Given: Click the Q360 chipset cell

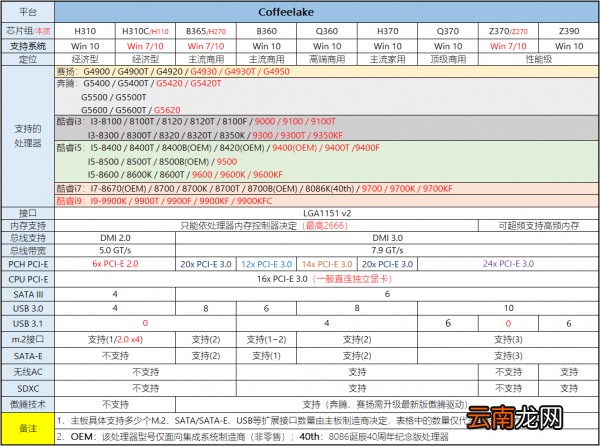Looking at the screenshot, I should 327,31.
